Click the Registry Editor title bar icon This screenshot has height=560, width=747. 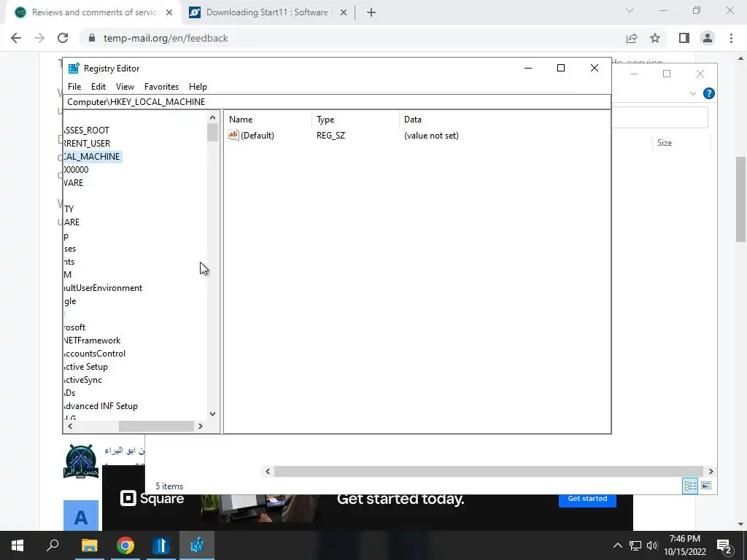74,68
